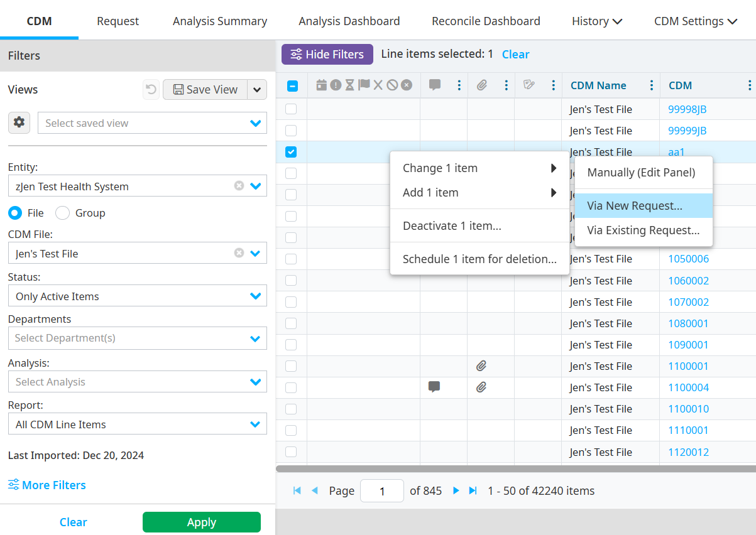Open the Report dropdown
Screen dimensions: 756x535
255,424
